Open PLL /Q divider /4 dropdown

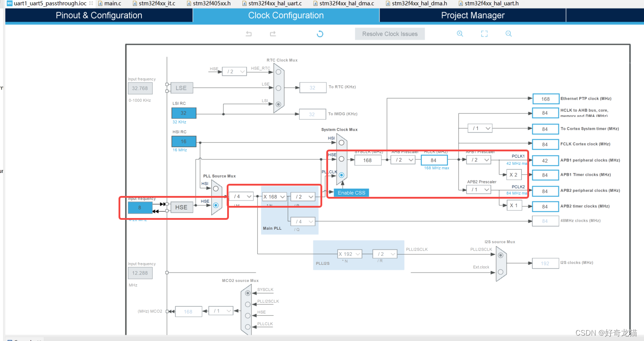(x=303, y=221)
